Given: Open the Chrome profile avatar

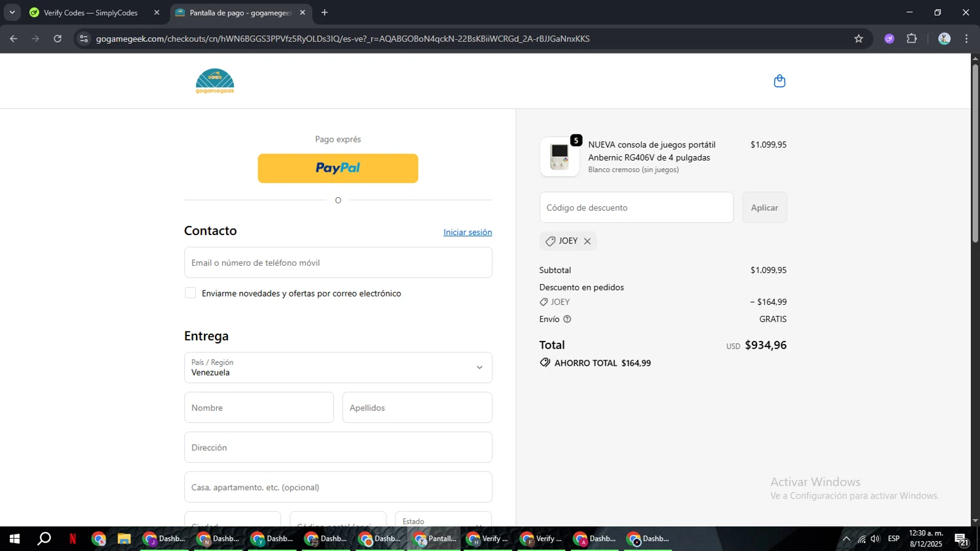Looking at the screenshot, I should tap(944, 39).
